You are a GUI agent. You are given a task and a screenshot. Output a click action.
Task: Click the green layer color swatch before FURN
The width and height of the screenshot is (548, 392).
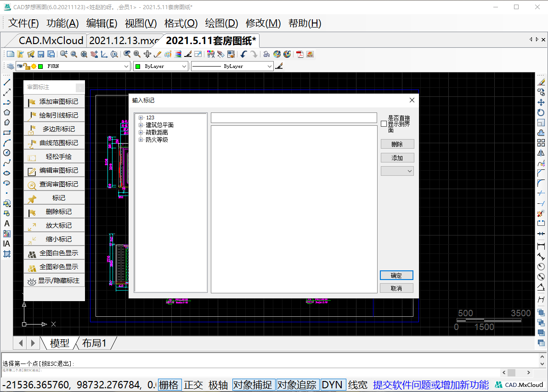(40, 67)
